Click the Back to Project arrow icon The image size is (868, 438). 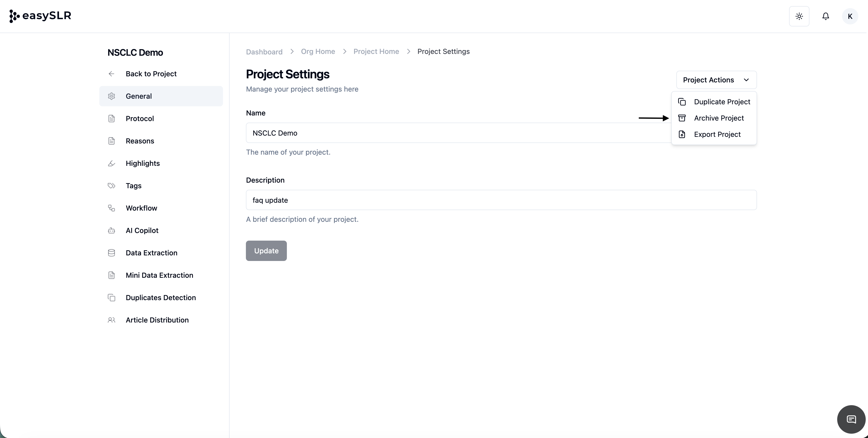(x=111, y=74)
